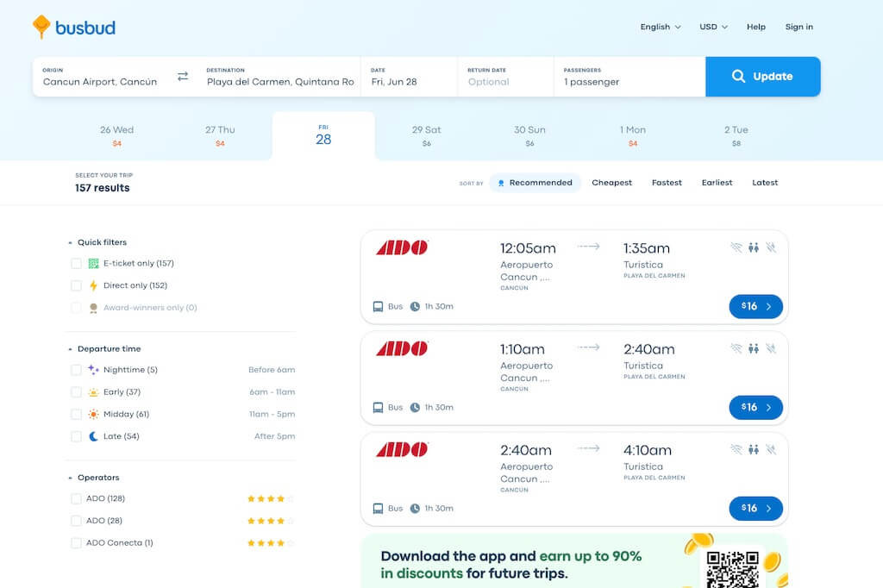Click the Nighttime stars icon
Image resolution: width=883 pixels, height=588 pixels.
pos(93,370)
